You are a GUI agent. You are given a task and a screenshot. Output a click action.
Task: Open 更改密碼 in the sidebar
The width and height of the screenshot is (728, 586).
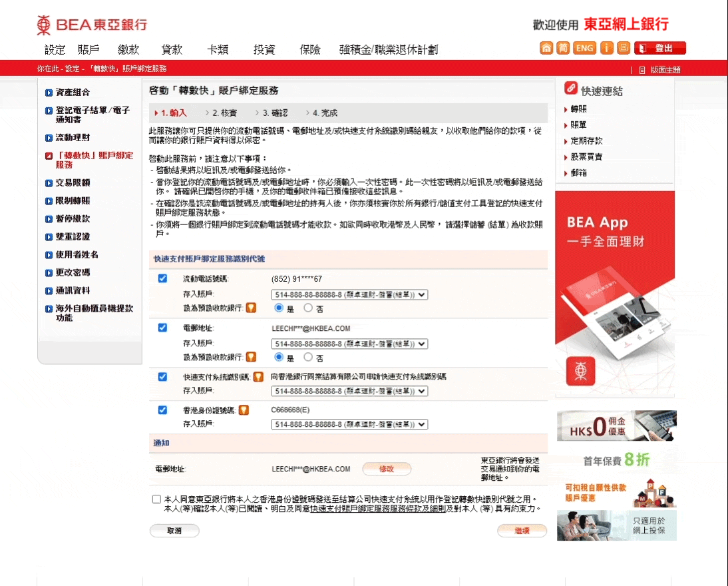pyautogui.click(x=73, y=272)
